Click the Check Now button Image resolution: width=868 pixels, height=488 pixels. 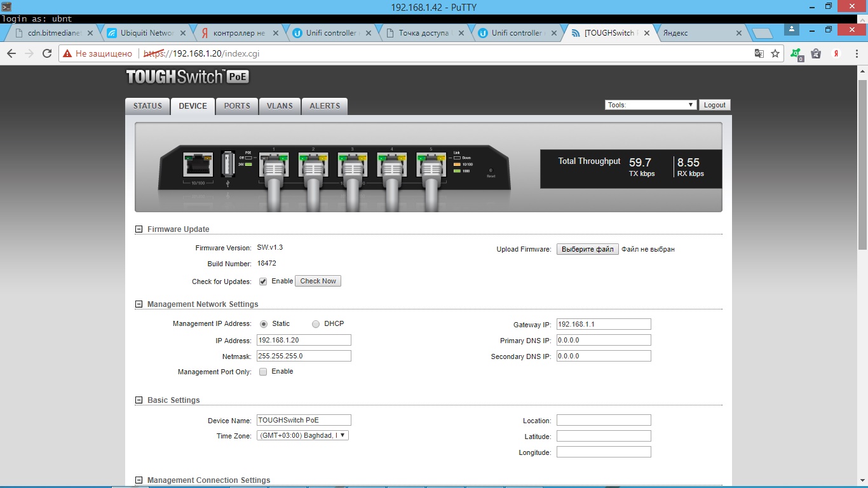[x=318, y=281]
